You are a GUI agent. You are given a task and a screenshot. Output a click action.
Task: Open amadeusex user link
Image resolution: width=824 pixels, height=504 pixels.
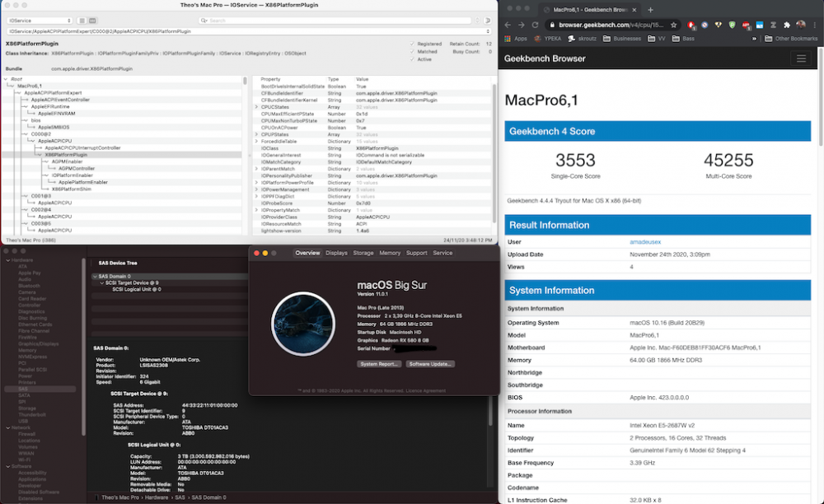[x=645, y=242]
